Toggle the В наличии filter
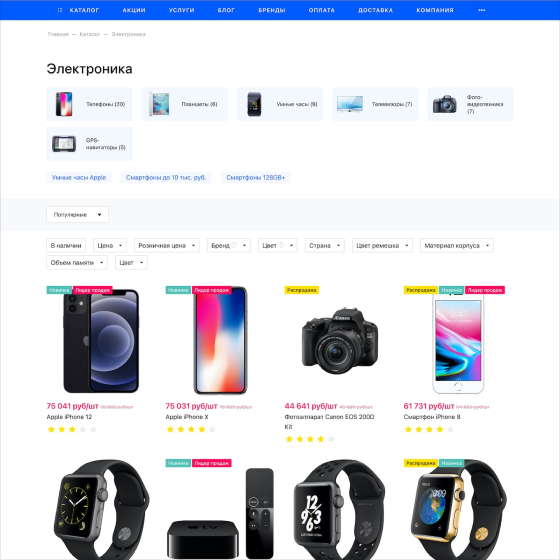Viewport: 560px width, 560px height. pyautogui.click(x=66, y=245)
